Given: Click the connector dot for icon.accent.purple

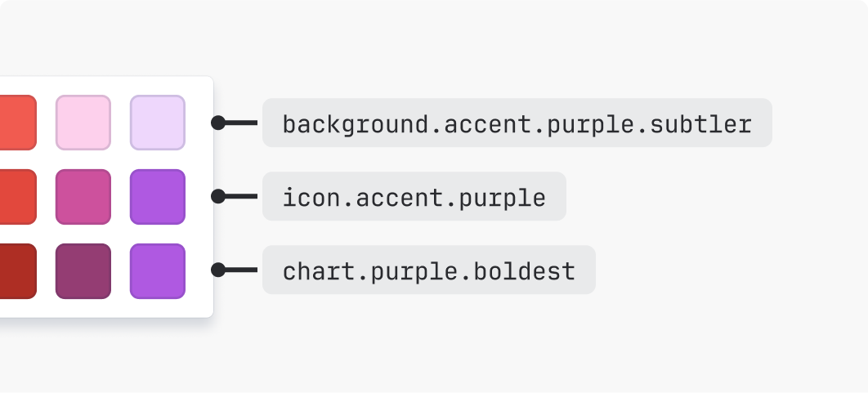Looking at the screenshot, I should pyautogui.click(x=218, y=196).
